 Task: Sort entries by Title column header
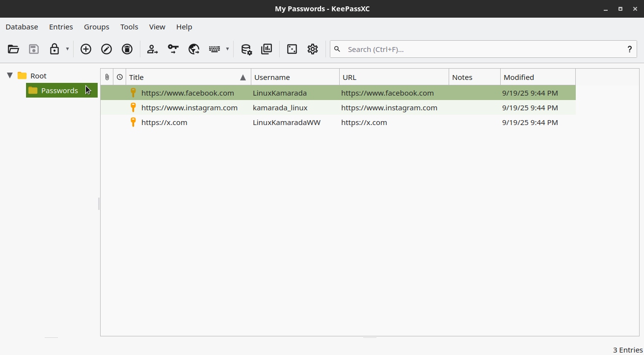coord(188,77)
